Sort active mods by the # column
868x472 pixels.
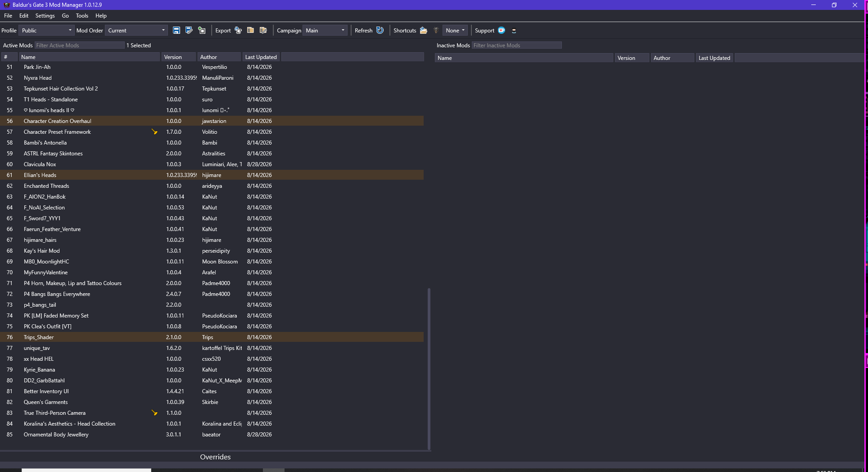tap(9, 57)
